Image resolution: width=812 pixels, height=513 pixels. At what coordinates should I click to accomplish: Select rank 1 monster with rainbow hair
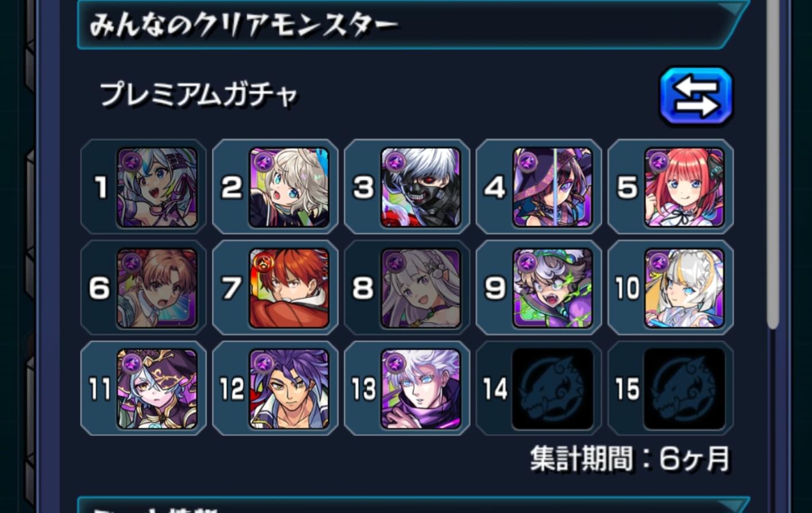click(157, 187)
